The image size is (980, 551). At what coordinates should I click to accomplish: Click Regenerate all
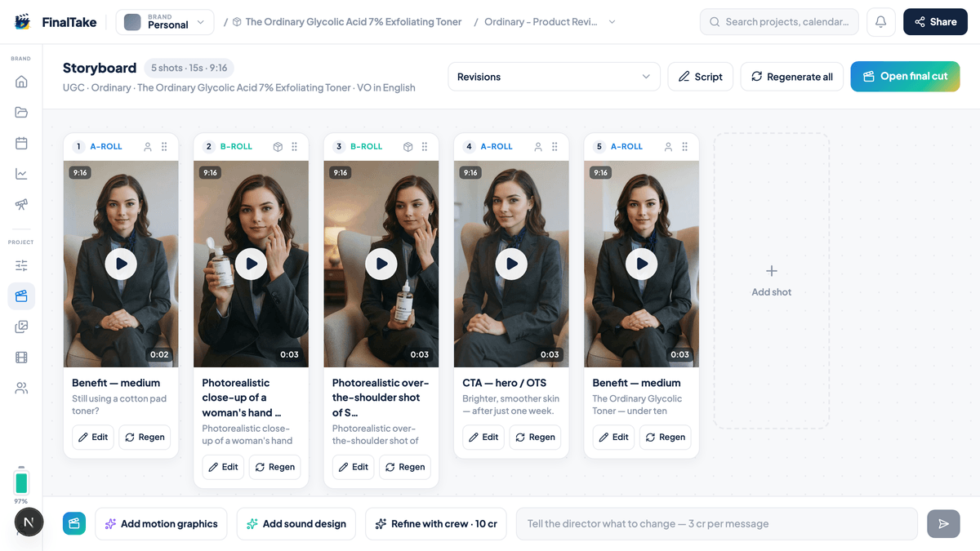click(792, 77)
